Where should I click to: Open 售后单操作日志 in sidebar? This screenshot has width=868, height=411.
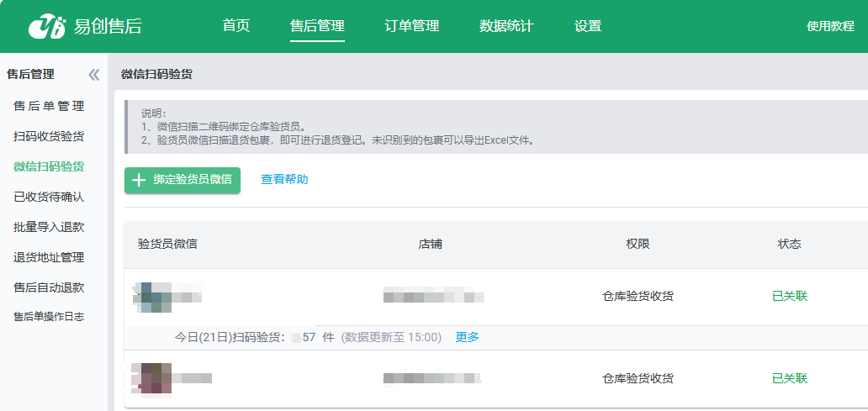click(49, 317)
